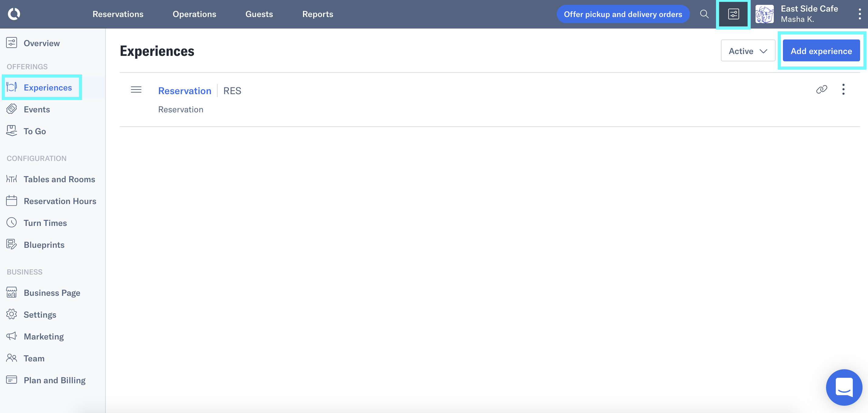Viewport: 868px width, 413px height.
Task: Open the Guests menu
Action: (x=259, y=14)
